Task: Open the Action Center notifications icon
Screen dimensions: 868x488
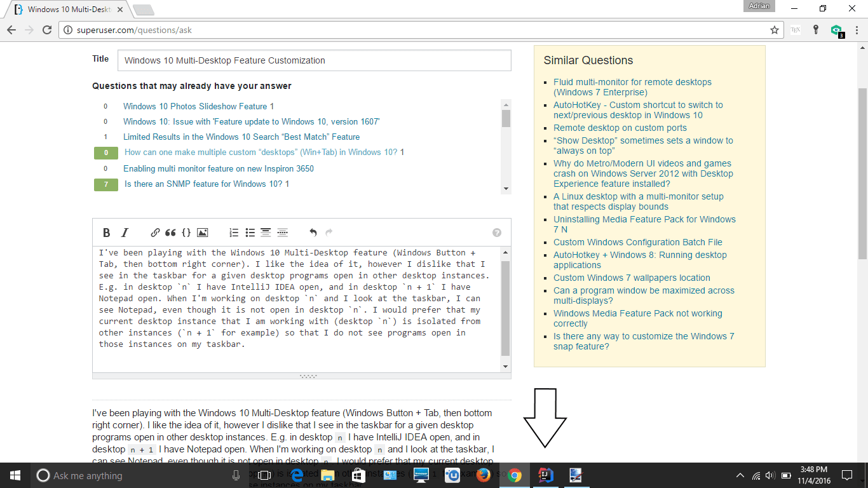Action: (x=846, y=475)
